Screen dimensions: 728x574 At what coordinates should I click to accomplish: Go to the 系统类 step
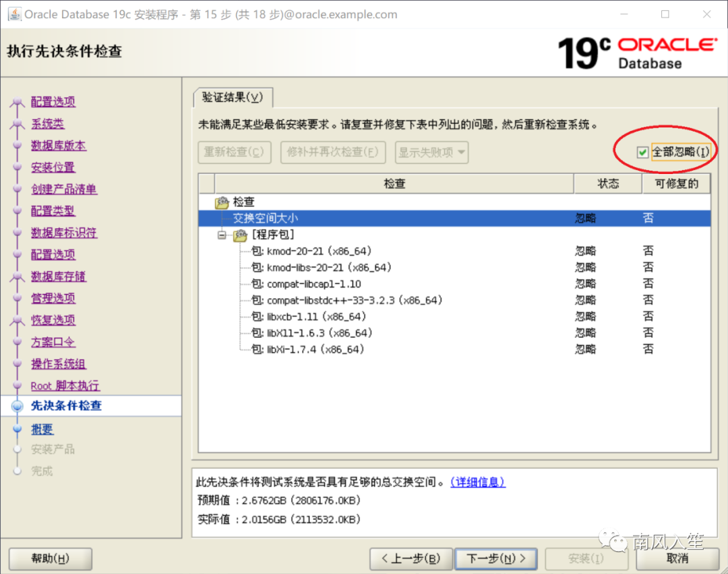coord(47,123)
